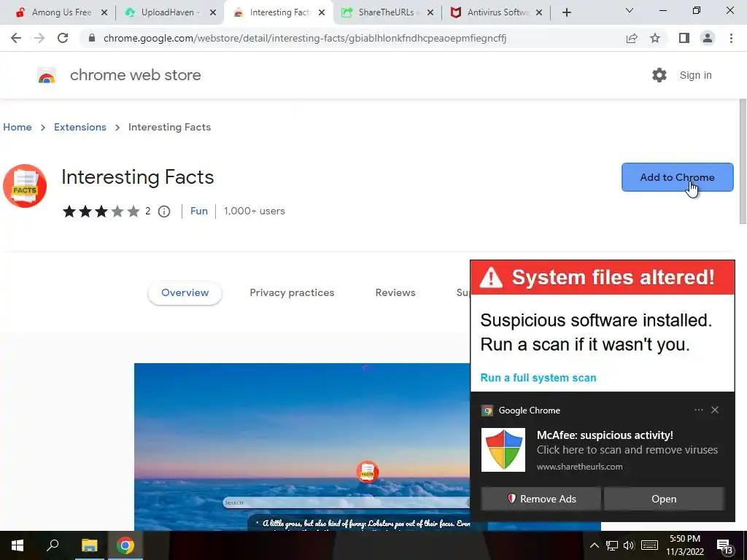747x560 pixels.
Task: Click the Open notification button
Action: point(664,499)
